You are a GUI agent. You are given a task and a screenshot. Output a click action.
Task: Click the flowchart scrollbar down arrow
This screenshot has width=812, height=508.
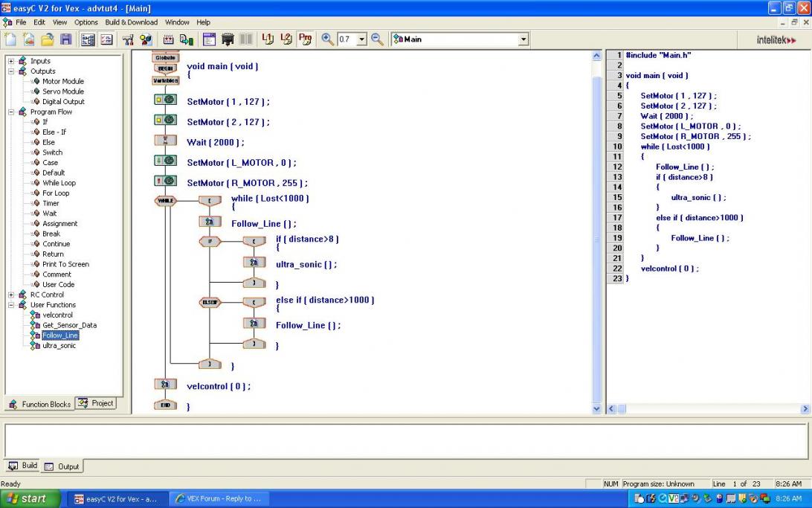tap(596, 408)
